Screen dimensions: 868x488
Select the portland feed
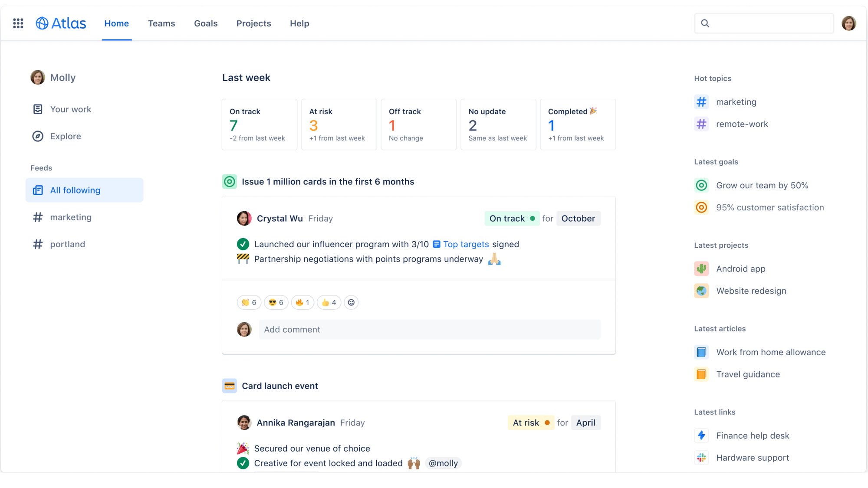click(x=67, y=244)
